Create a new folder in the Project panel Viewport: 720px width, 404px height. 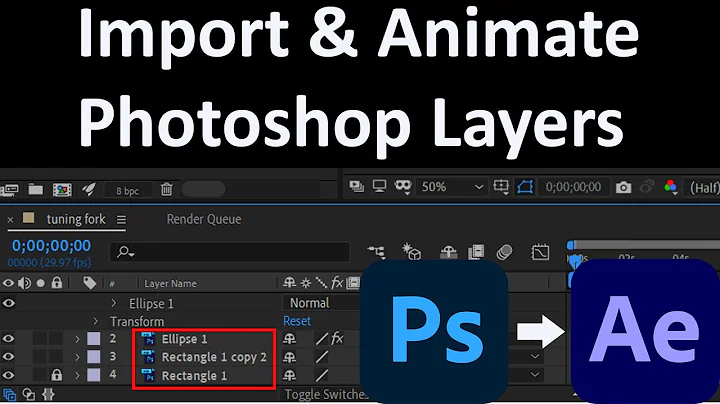(x=35, y=189)
